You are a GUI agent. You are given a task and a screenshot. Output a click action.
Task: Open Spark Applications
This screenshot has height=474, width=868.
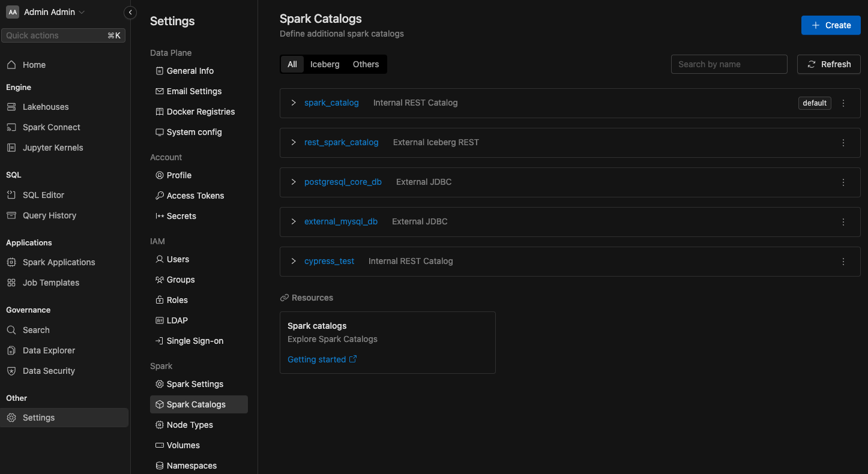tap(64, 262)
